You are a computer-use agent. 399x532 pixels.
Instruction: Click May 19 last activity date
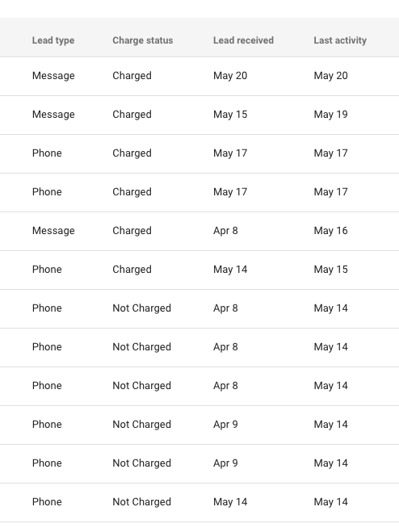330,115
